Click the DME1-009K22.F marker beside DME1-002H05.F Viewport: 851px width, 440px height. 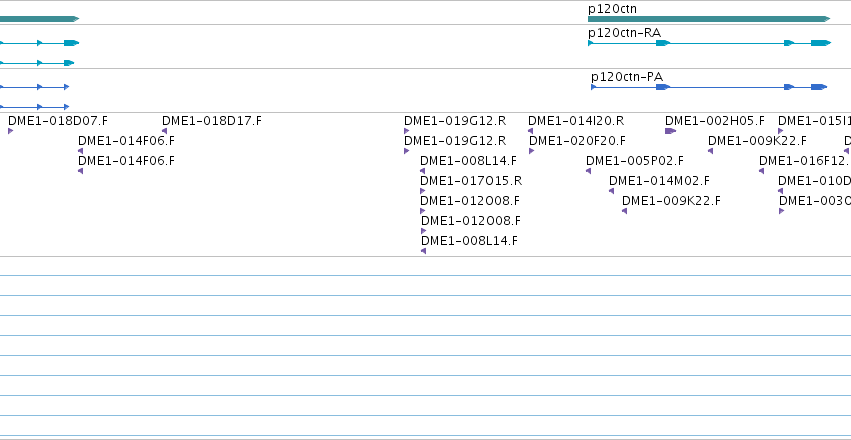(x=711, y=151)
